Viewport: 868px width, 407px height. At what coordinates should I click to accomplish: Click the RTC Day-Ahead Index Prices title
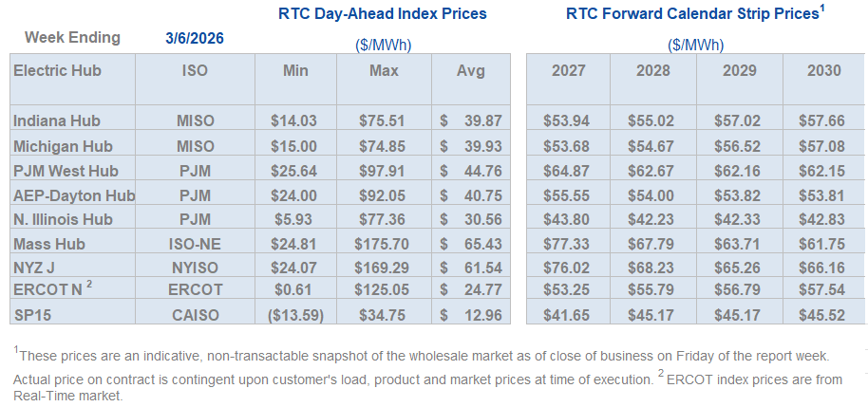[382, 14]
